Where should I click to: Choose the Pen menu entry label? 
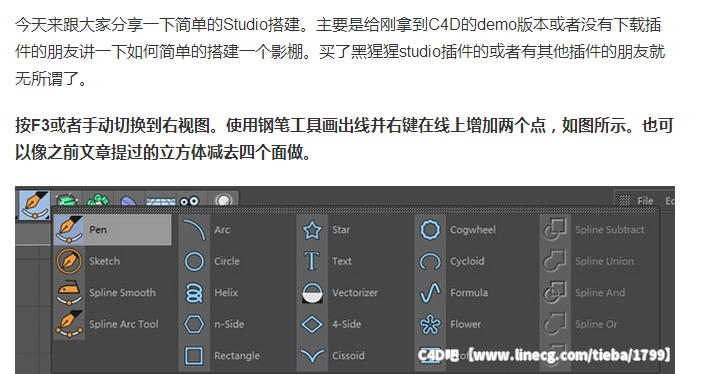98,229
